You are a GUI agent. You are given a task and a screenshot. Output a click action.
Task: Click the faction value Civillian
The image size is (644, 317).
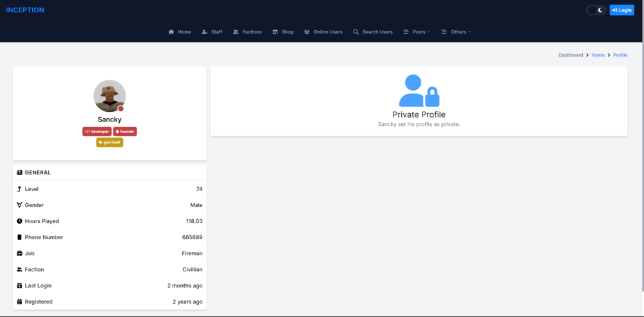(193, 269)
